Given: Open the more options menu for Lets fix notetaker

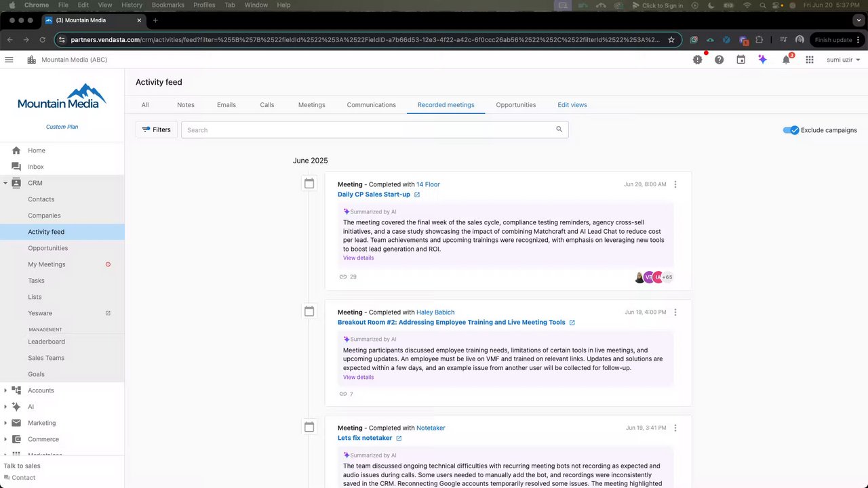Looking at the screenshot, I should tap(675, 428).
